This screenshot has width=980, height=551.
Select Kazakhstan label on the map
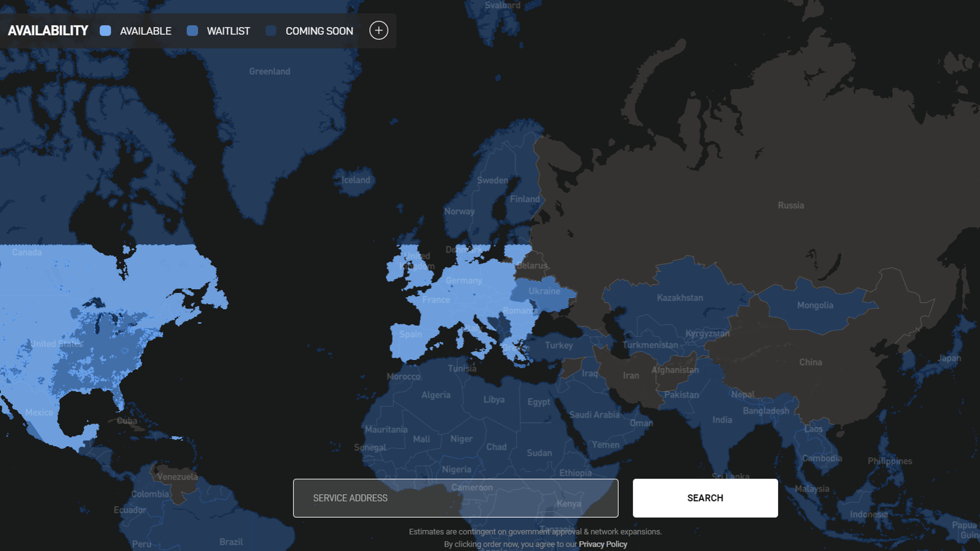680,298
